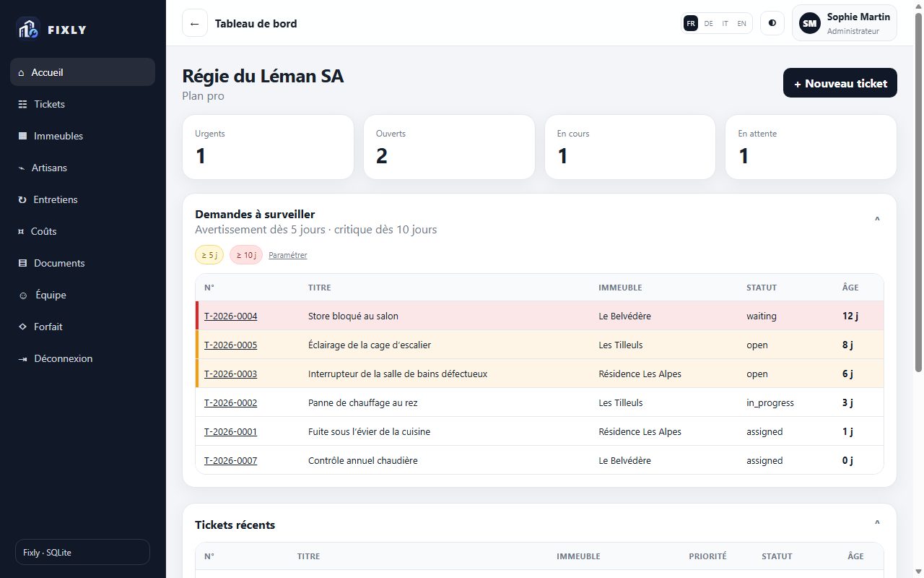Screen dimensions: 924x578
Task: Click the page vertical scrollbar
Action: point(918,191)
